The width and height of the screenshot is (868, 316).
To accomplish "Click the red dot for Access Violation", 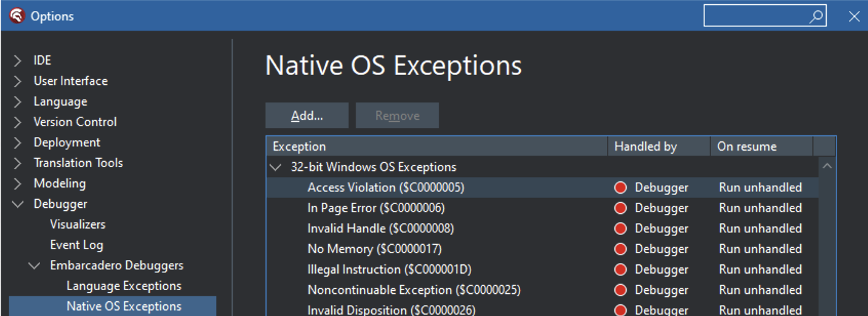I will [621, 188].
